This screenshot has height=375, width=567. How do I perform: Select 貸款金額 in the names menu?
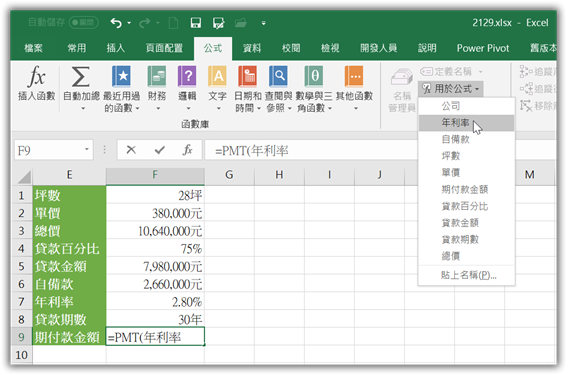(466, 223)
